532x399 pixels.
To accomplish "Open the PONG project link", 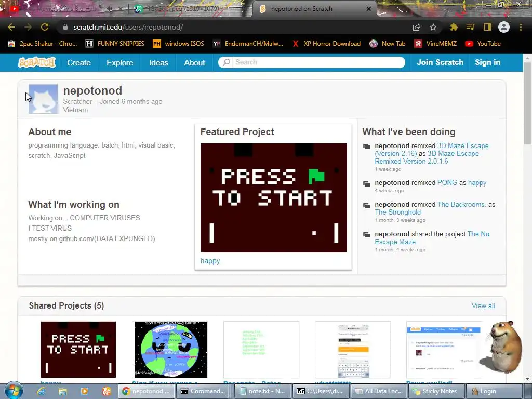I will point(447,182).
